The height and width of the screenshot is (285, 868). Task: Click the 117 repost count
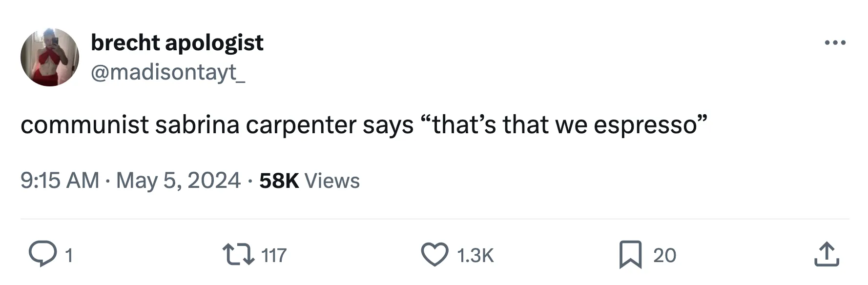274,255
